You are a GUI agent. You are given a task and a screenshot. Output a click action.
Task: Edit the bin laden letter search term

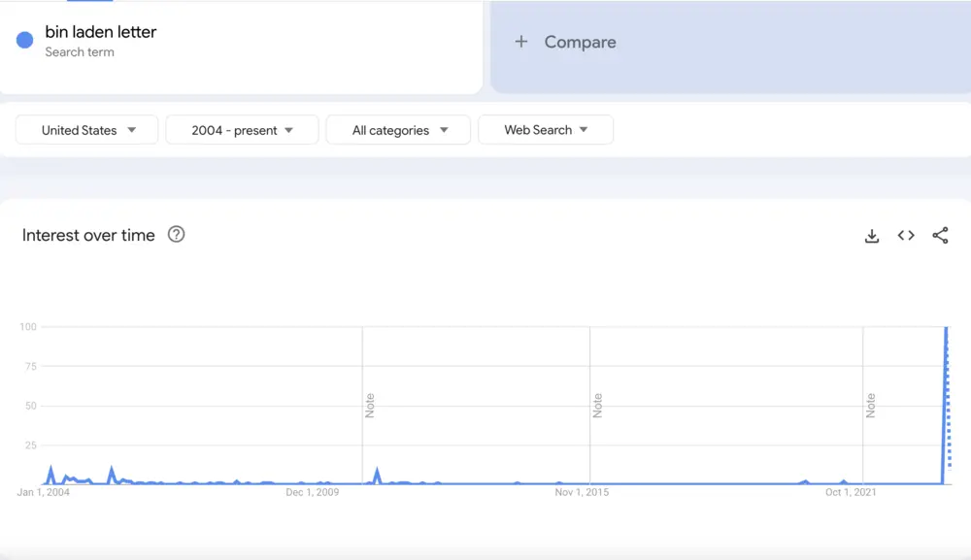click(101, 32)
